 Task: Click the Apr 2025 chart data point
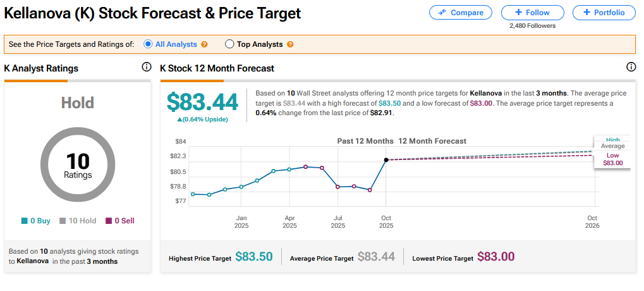(289, 169)
